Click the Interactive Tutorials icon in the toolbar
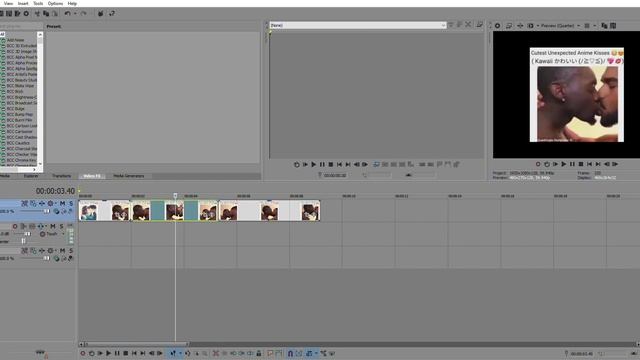Viewport: 640px width, 360px height. coord(100,13)
